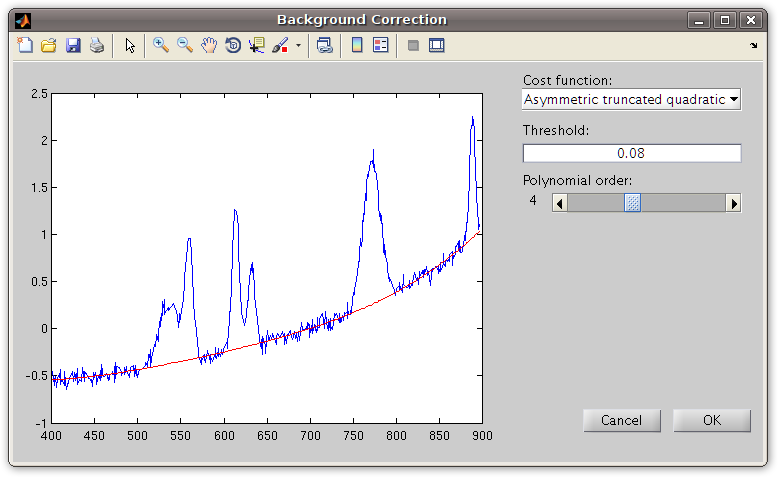Activate the Zoom Out magnifier tool
Image resolution: width=778 pixels, height=477 pixels.
click(x=185, y=46)
